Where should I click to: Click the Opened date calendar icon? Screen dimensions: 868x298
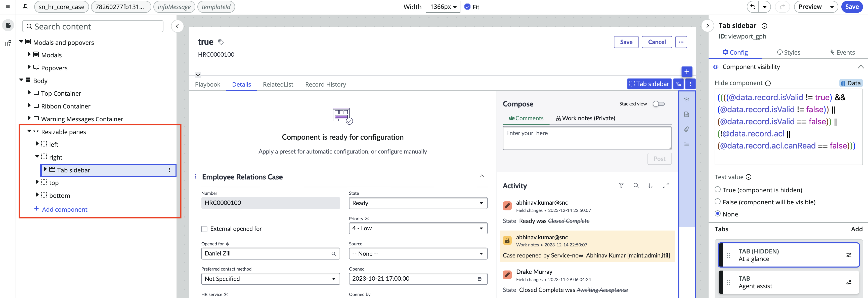pyautogui.click(x=480, y=279)
